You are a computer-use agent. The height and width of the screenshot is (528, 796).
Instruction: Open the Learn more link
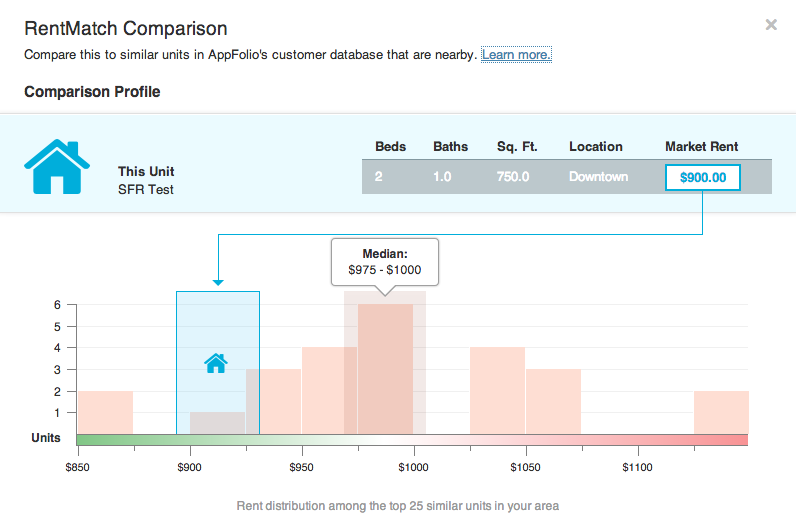(x=516, y=55)
